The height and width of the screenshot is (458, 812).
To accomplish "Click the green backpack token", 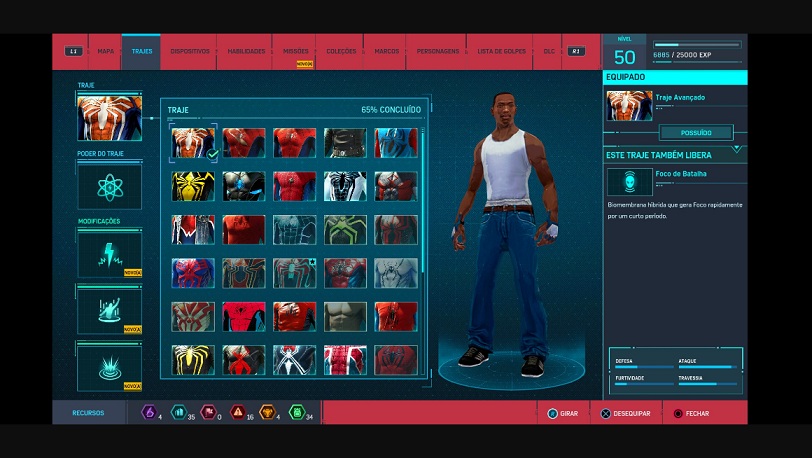I will (x=297, y=412).
